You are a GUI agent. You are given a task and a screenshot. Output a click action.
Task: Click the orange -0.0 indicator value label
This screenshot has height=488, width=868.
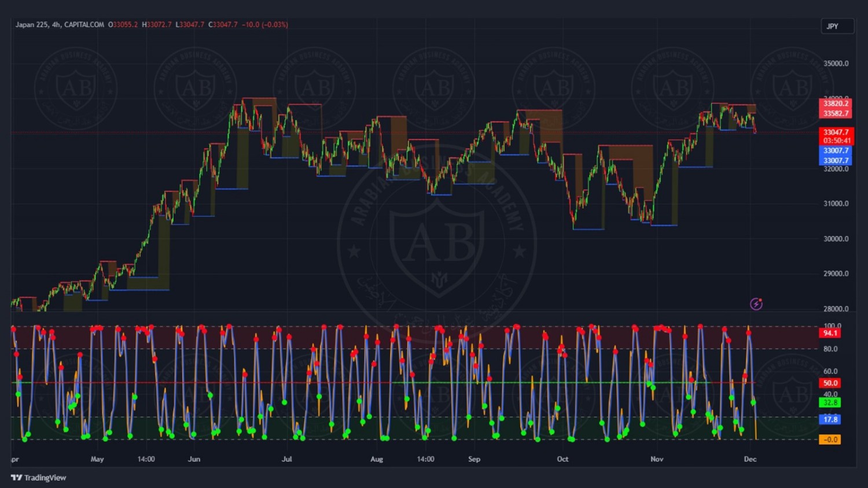[x=829, y=439]
